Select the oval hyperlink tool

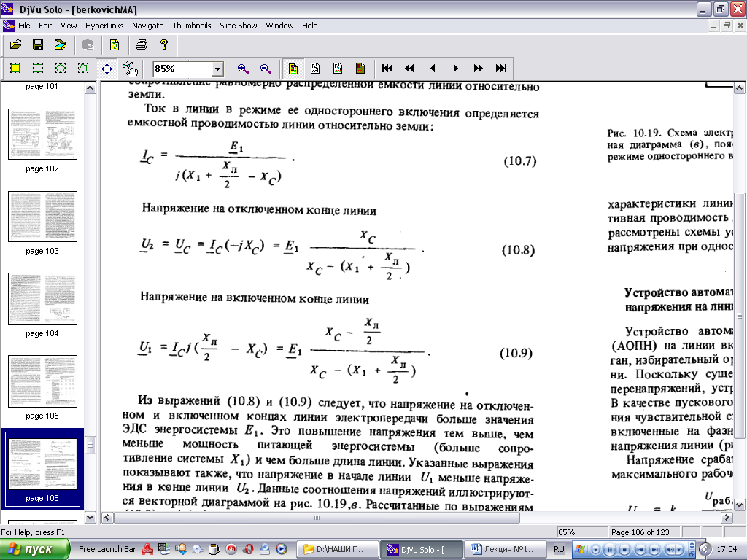click(x=61, y=69)
